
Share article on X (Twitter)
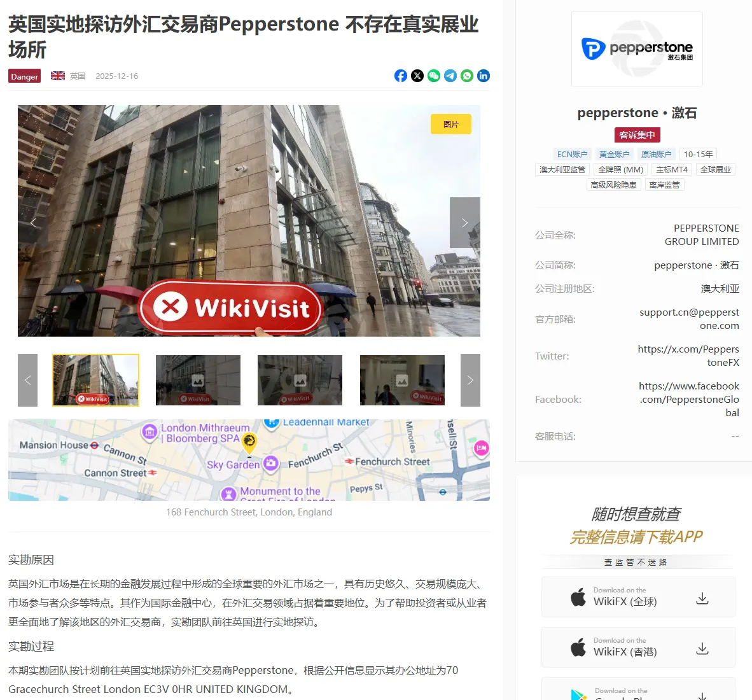pyautogui.click(x=417, y=76)
